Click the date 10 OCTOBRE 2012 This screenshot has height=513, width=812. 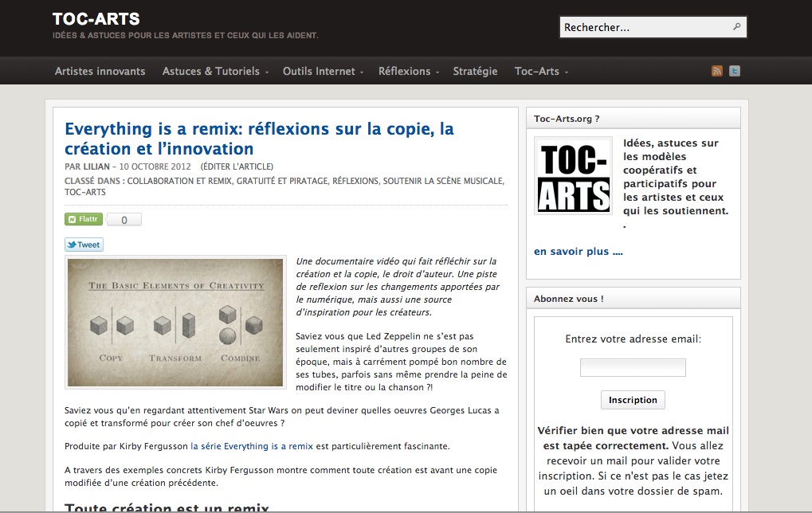[155, 166]
